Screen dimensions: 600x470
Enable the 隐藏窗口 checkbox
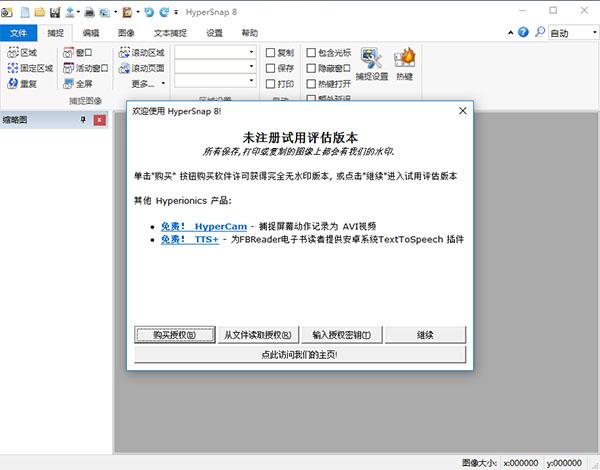tap(311, 68)
